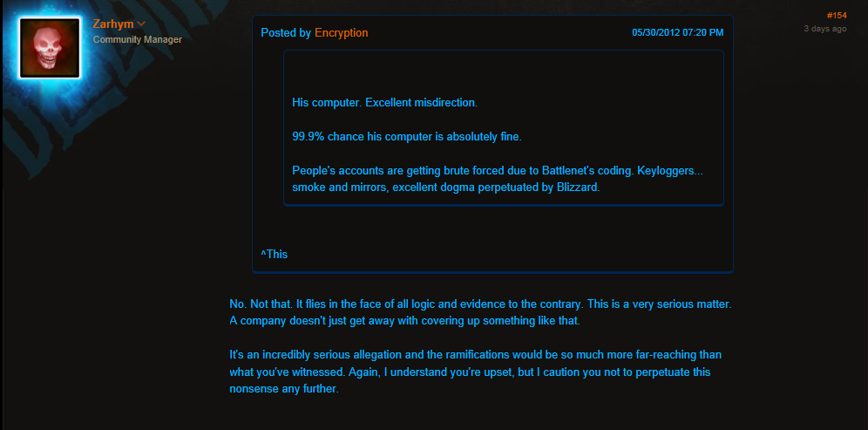Click the "Posted by" label in quote
Screen dimensions: 868x430
[286, 32]
